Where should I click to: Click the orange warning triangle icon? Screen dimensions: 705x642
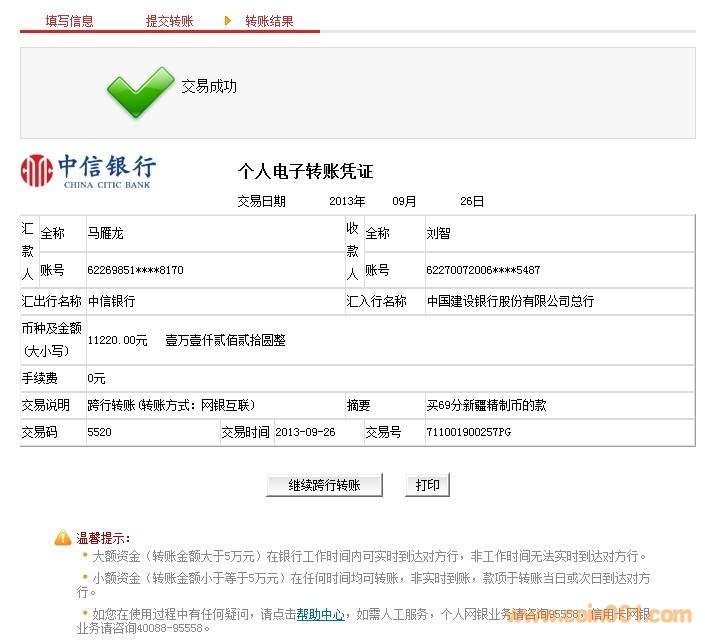pos(63,538)
